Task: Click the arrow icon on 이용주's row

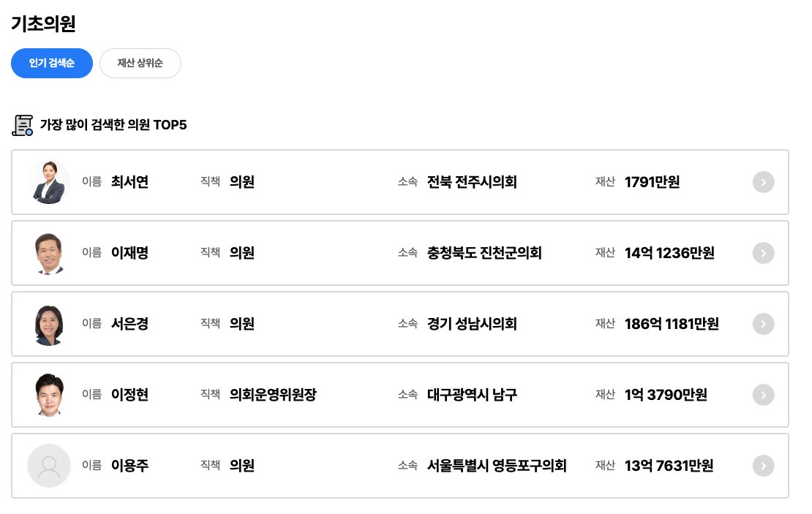Action: [x=763, y=466]
